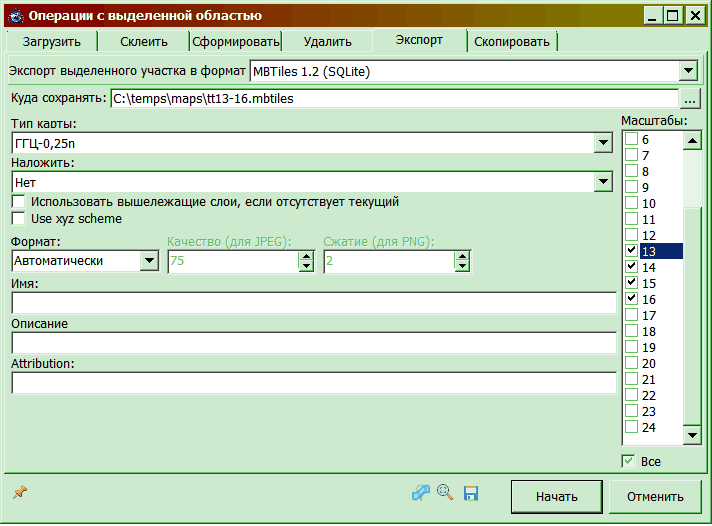Uncheck zoom level 13 in scales list
The height and width of the screenshot is (526, 712).
click(x=631, y=251)
